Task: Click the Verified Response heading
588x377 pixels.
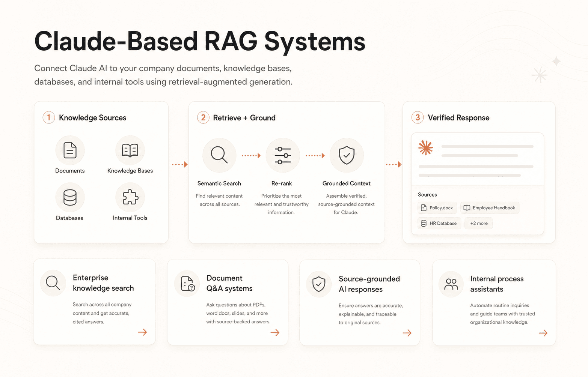Action: 458,118
